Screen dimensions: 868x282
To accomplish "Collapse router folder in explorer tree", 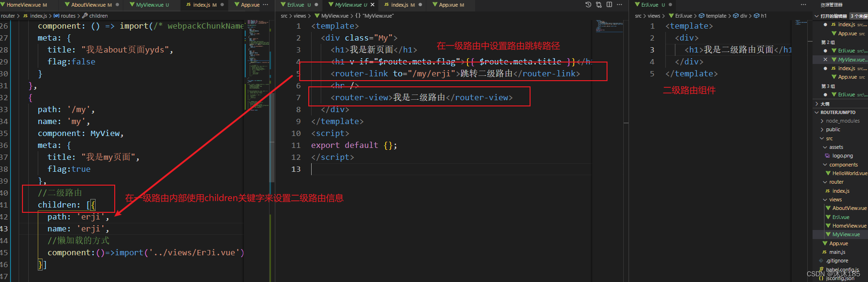I will [840, 182].
